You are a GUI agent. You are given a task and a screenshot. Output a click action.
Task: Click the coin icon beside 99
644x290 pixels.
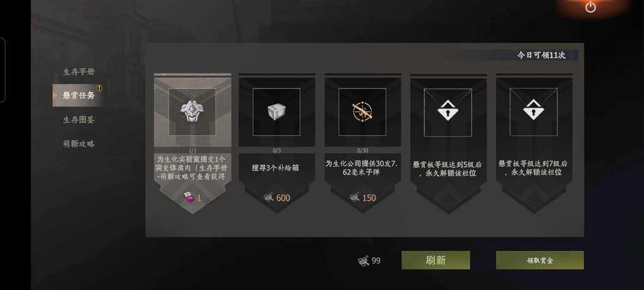point(363,261)
